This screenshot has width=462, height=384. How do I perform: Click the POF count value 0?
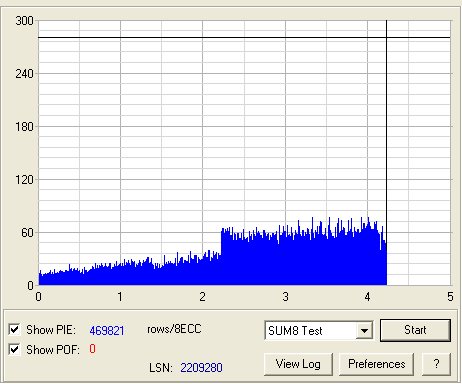pos(92,349)
